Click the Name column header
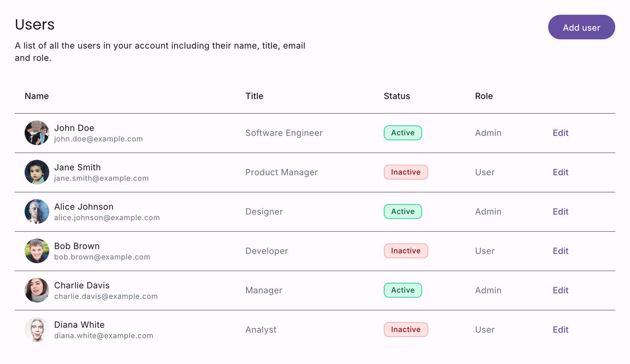 point(37,96)
